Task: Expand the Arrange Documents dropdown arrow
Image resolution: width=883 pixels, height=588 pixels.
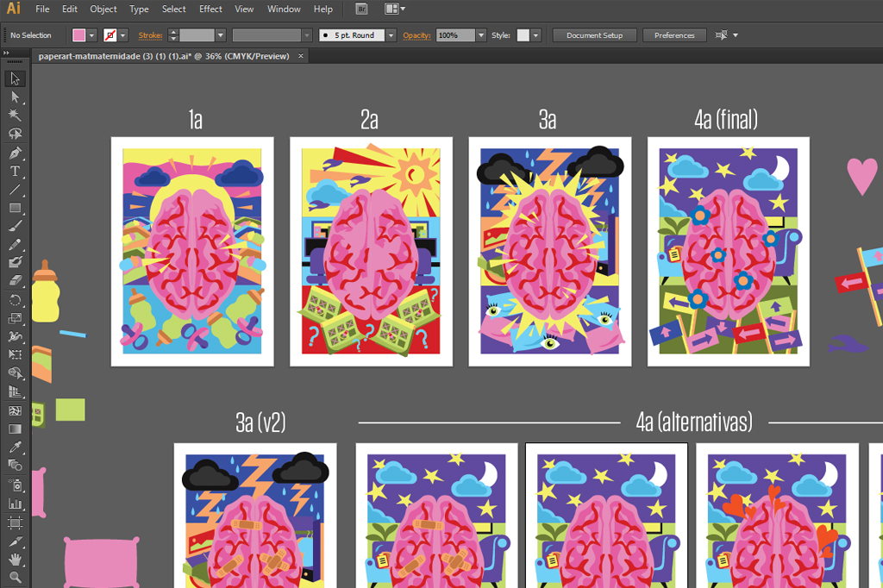Action: [x=403, y=9]
